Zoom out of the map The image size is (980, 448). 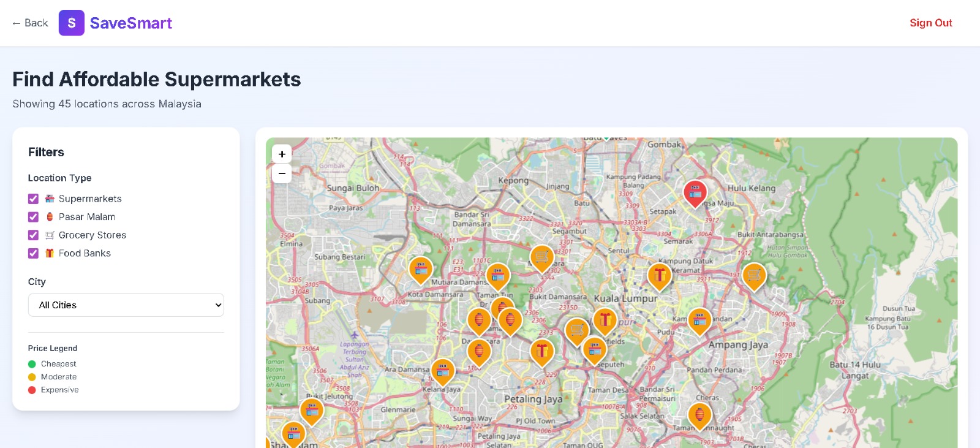tap(282, 173)
